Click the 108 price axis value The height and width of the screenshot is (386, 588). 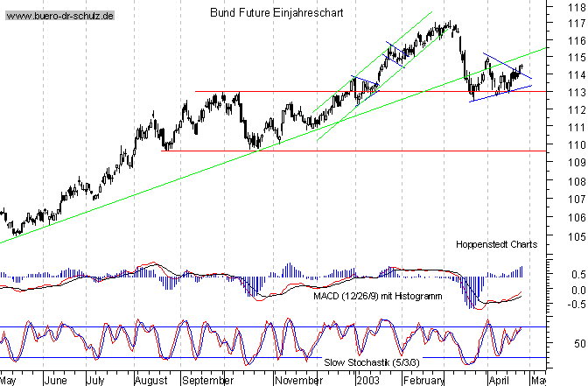pyautogui.click(x=577, y=181)
